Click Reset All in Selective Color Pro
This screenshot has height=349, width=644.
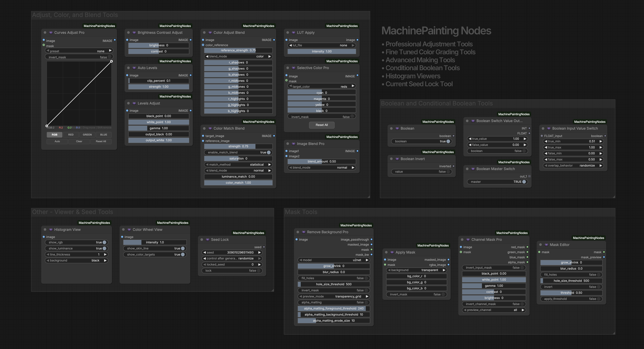pyautogui.click(x=322, y=125)
